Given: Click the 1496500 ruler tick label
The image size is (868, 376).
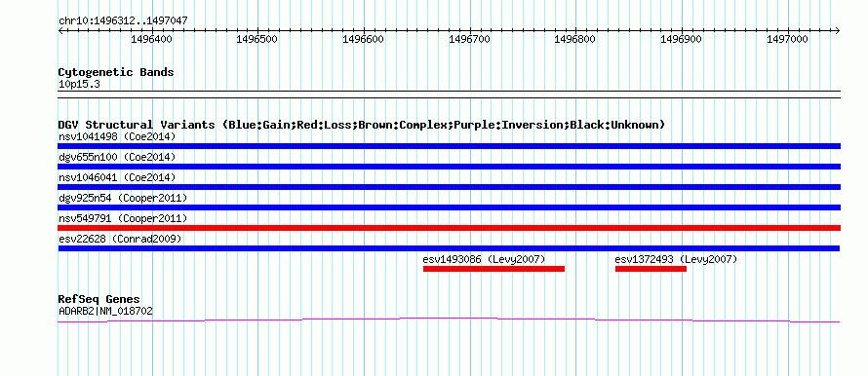Looking at the screenshot, I should click(x=256, y=39).
